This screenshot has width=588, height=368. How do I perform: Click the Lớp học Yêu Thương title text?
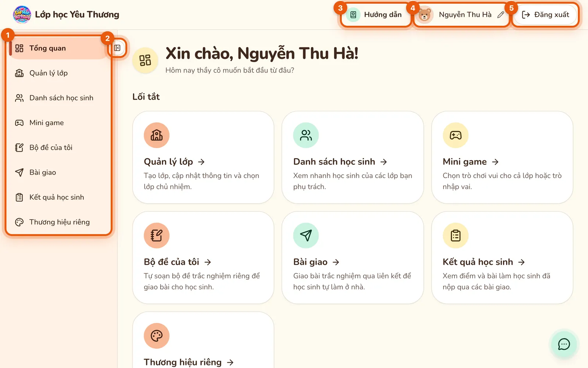click(x=77, y=15)
